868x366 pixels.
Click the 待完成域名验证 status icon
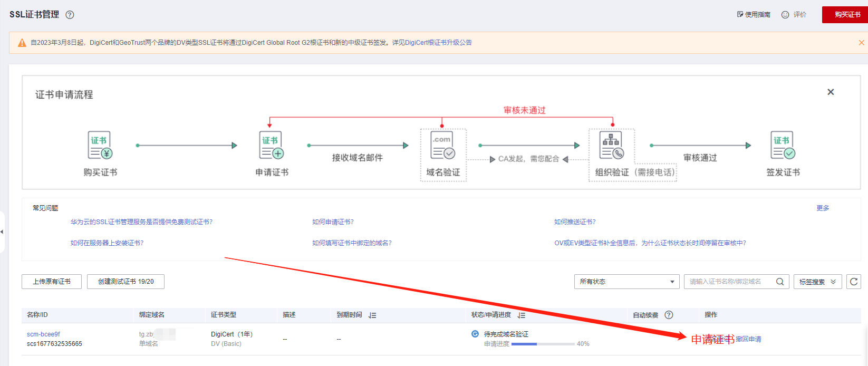point(475,334)
